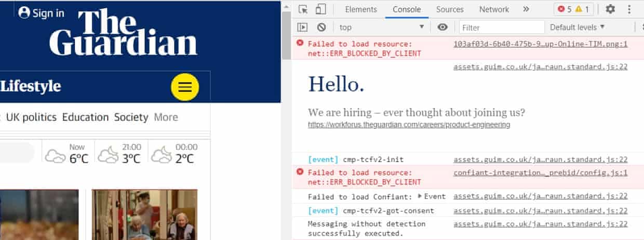
Task: Expand the Event object disclosure triangle
Action: [x=420, y=196]
